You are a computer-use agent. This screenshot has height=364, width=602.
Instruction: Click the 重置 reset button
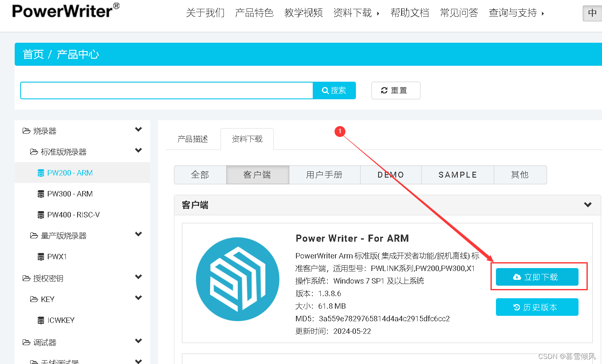tap(396, 90)
